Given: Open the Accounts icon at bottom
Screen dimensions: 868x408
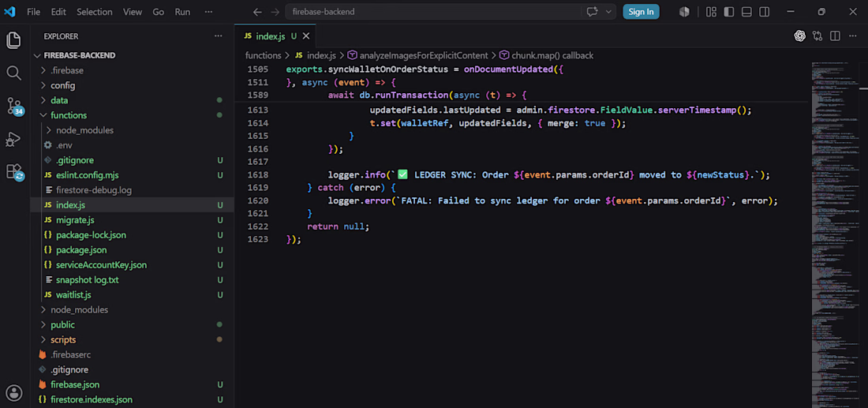Looking at the screenshot, I should 14,392.
